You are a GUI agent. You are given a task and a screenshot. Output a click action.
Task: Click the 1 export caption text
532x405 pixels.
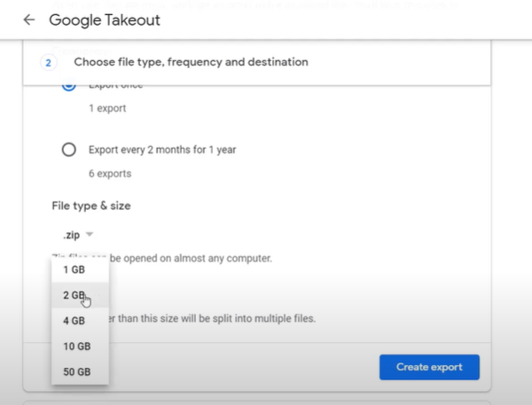tap(107, 108)
